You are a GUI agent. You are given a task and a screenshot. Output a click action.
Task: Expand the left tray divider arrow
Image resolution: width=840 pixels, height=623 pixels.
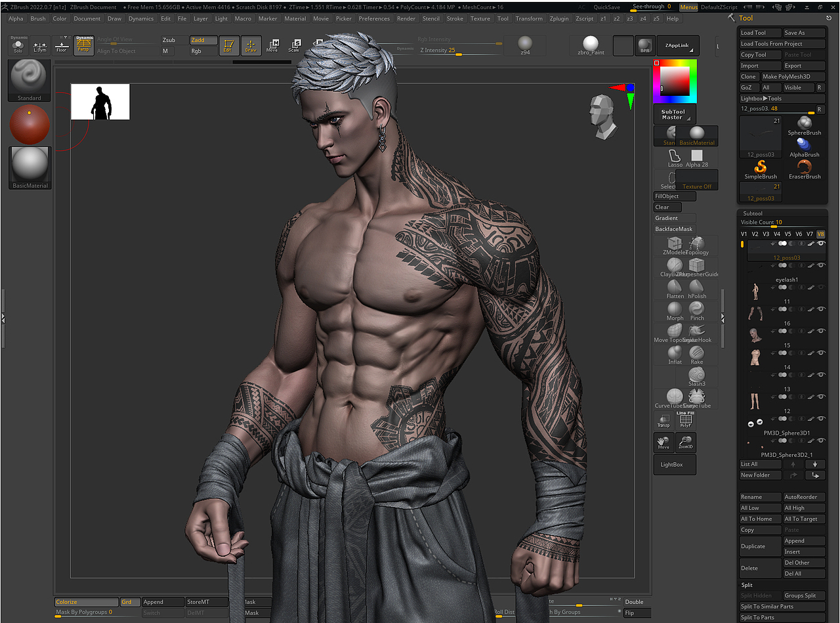tap(3, 318)
